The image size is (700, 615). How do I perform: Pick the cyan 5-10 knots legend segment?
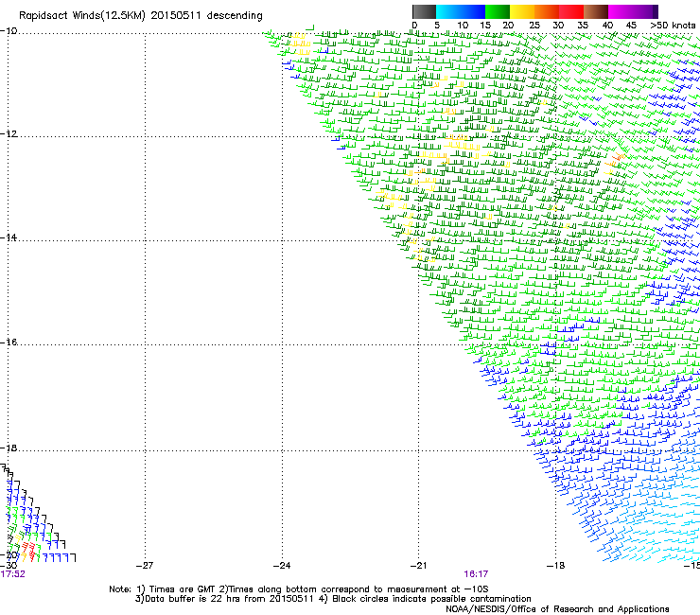448,11
